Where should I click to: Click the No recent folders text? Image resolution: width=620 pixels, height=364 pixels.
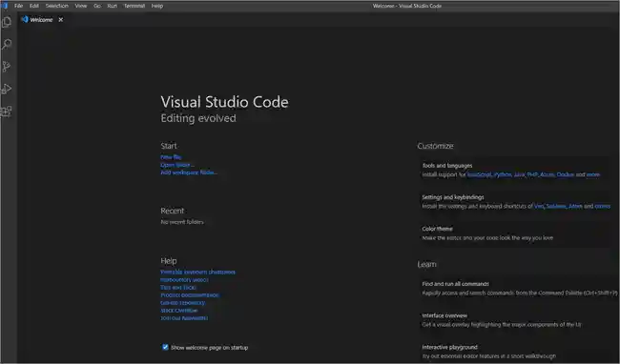point(182,222)
